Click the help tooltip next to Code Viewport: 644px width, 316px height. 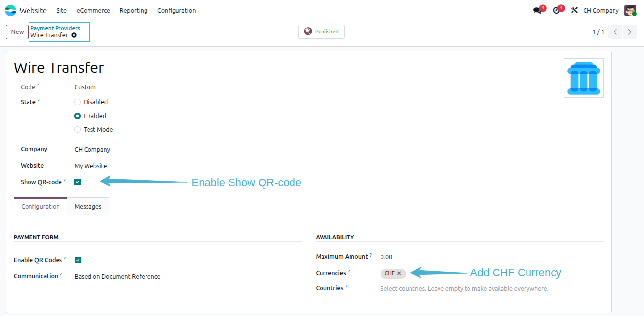coord(38,85)
